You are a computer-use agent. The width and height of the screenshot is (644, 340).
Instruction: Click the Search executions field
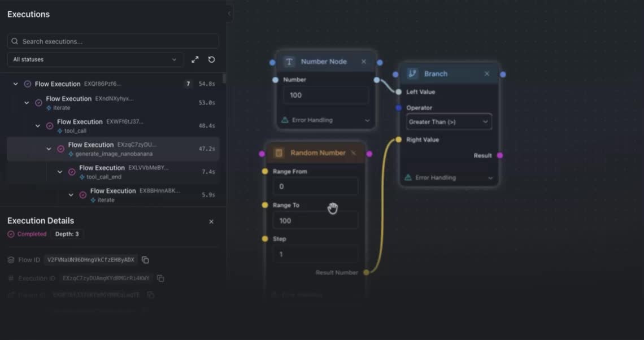[113, 41]
